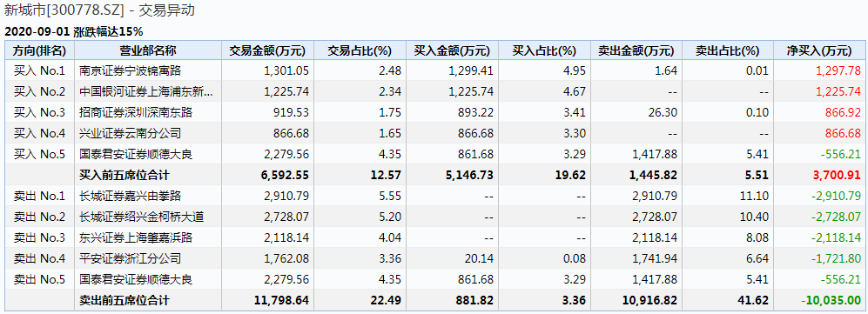Click the 买入 No.3 rank cell
Screen dimensions: 868x314
coord(39,113)
